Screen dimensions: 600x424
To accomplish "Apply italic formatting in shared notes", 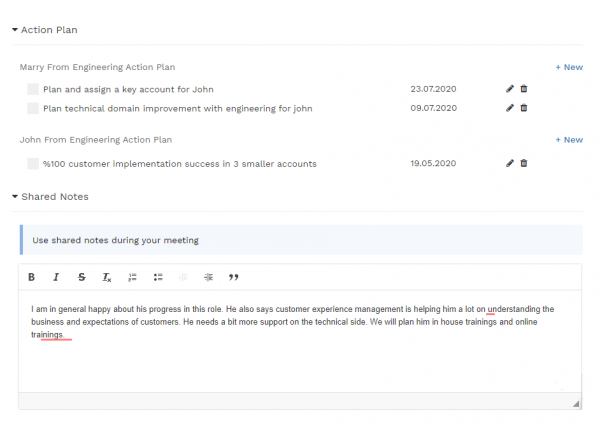I will tap(56, 277).
